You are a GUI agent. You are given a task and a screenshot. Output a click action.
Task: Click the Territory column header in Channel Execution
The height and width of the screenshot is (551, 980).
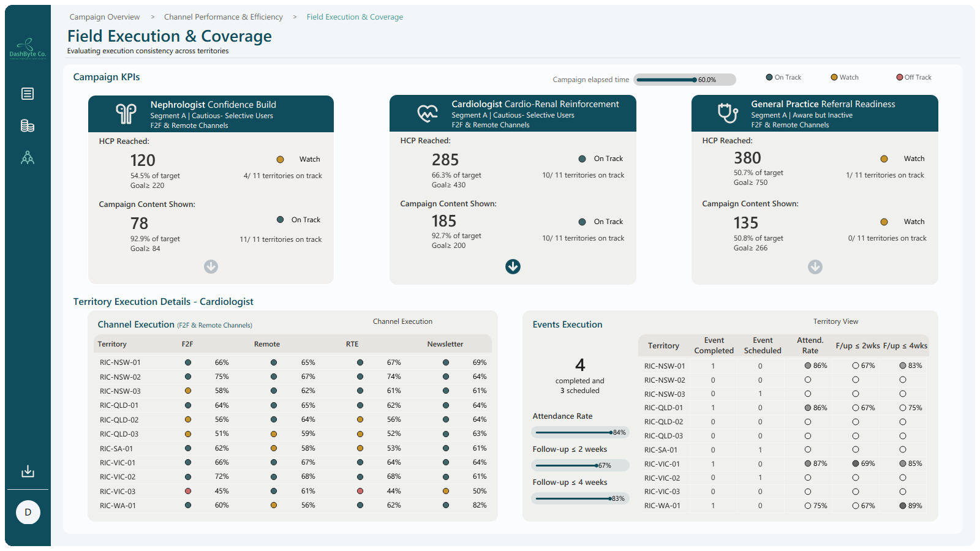(112, 344)
